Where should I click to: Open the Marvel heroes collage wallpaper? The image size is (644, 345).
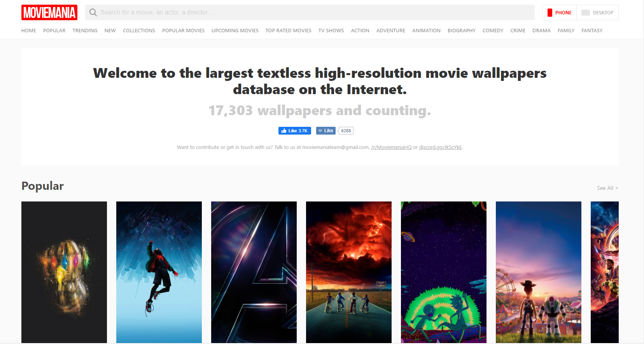tap(605, 272)
